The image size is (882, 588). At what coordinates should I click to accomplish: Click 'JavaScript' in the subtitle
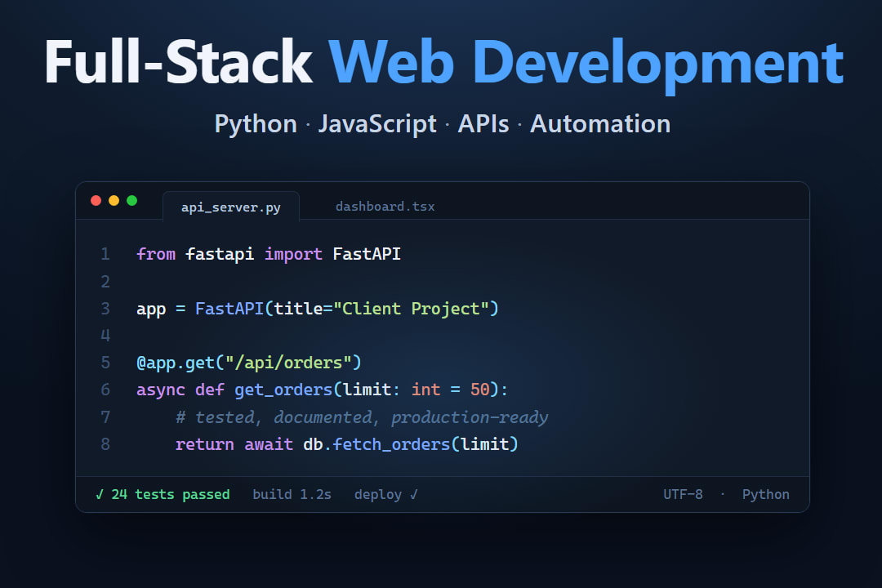click(x=377, y=124)
